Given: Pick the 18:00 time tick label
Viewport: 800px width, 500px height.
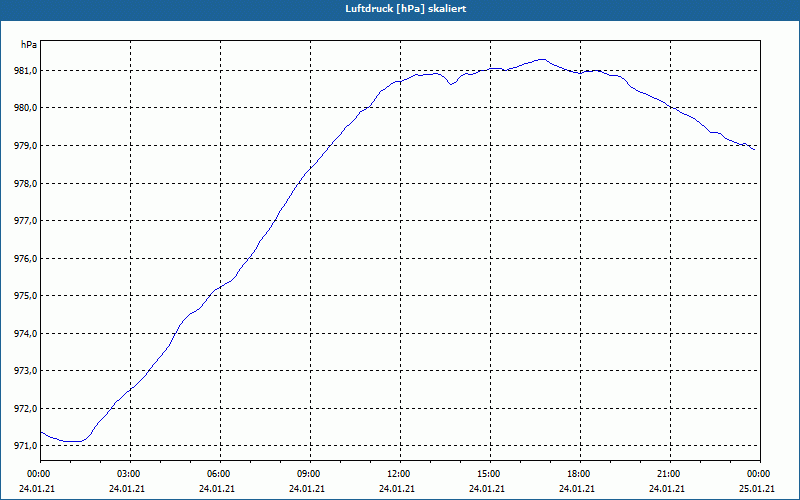Looking at the screenshot, I should pos(580,474).
